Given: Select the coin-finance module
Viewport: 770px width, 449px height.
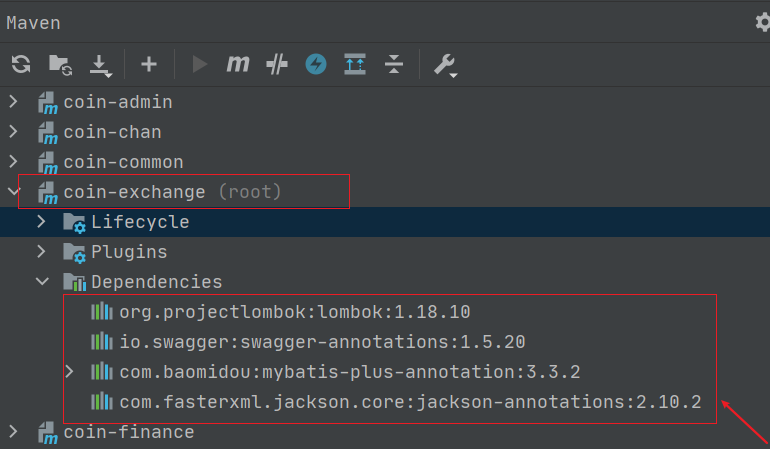Looking at the screenshot, I should (x=128, y=432).
